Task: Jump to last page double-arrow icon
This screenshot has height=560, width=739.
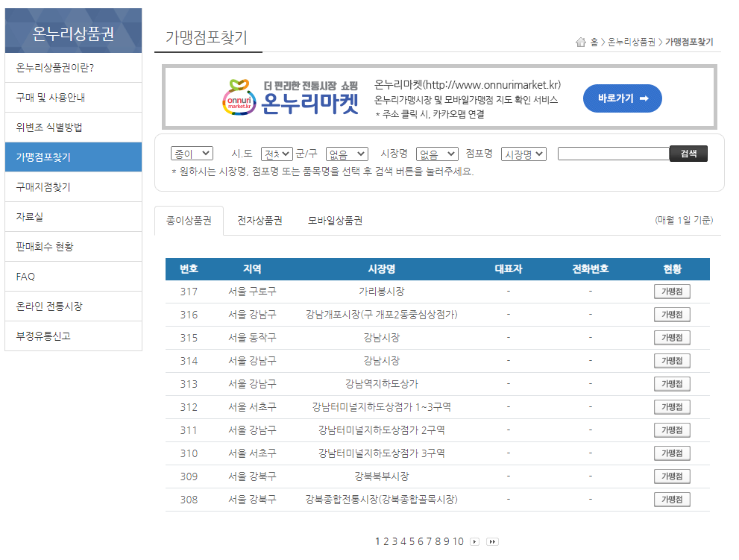Action: [x=492, y=541]
